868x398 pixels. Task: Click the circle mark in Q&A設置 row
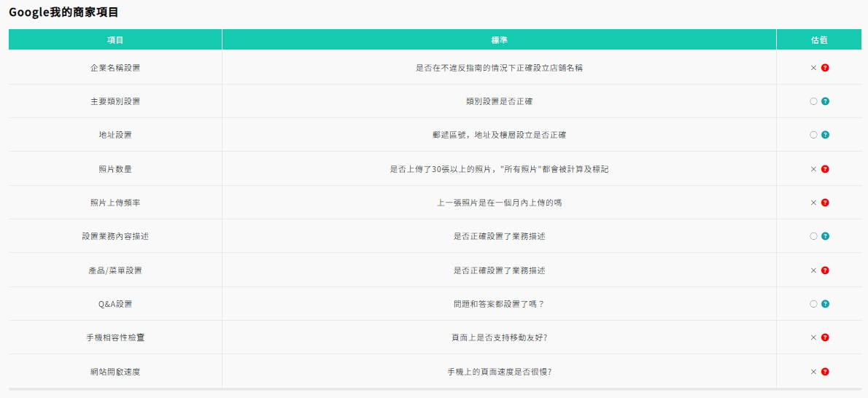click(813, 304)
